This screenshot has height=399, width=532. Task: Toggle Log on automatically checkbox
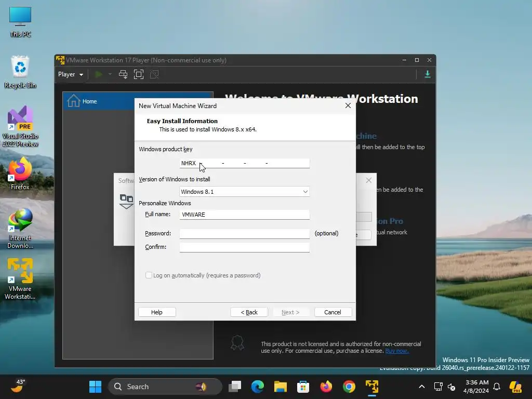click(149, 275)
